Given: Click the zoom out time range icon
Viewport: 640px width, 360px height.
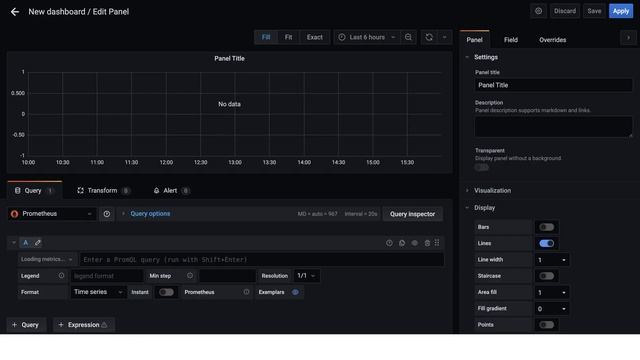Looking at the screenshot, I should (x=408, y=37).
